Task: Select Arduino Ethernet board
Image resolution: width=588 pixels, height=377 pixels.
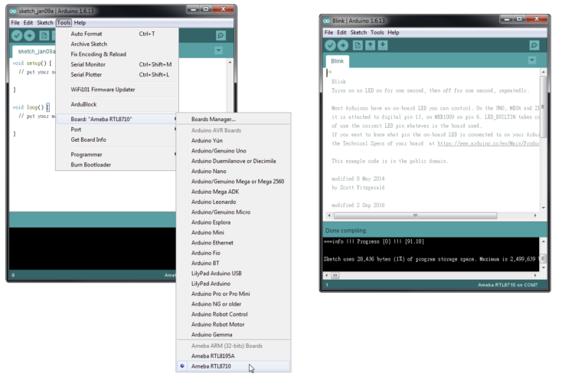Action: point(234,243)
